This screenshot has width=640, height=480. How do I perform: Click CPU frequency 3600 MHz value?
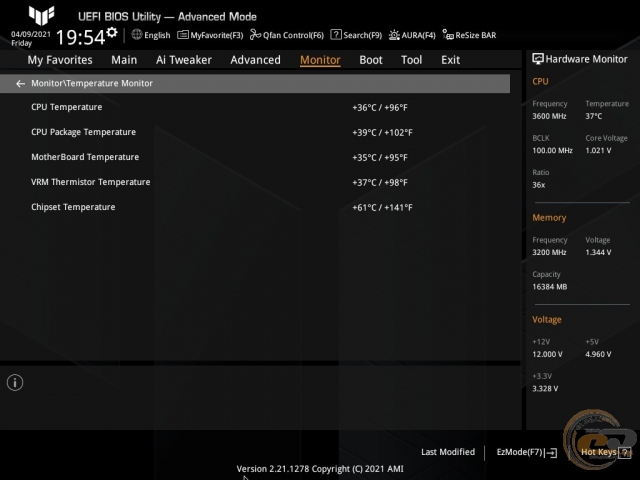click(549, 116)
